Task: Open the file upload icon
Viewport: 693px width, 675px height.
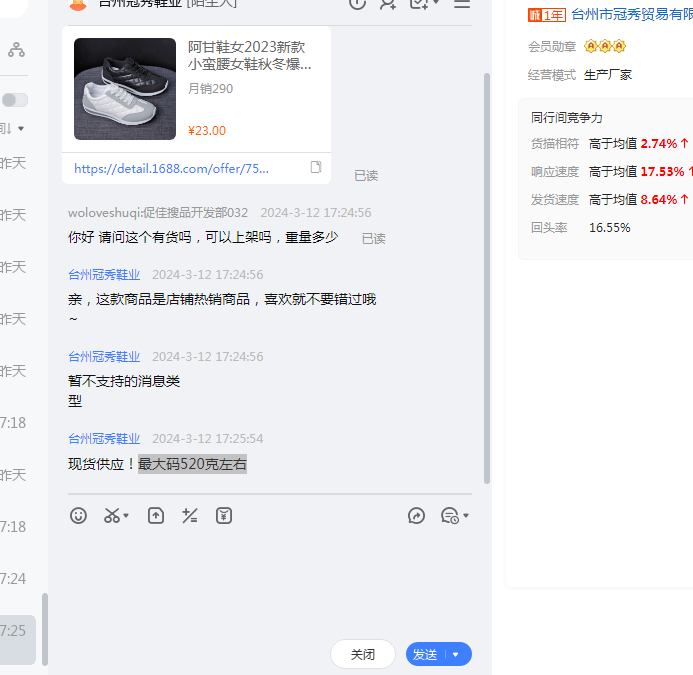Action: pyautogui.click(x=156, y=515)
